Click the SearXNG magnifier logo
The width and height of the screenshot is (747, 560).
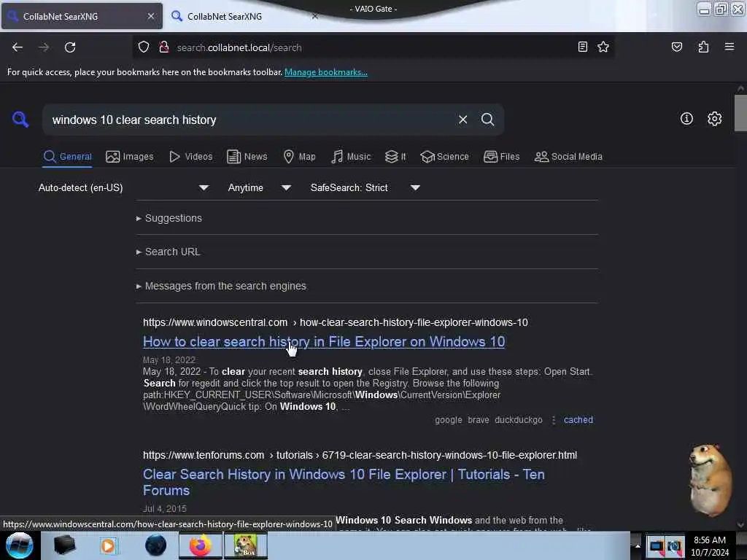tap(20, 119)
